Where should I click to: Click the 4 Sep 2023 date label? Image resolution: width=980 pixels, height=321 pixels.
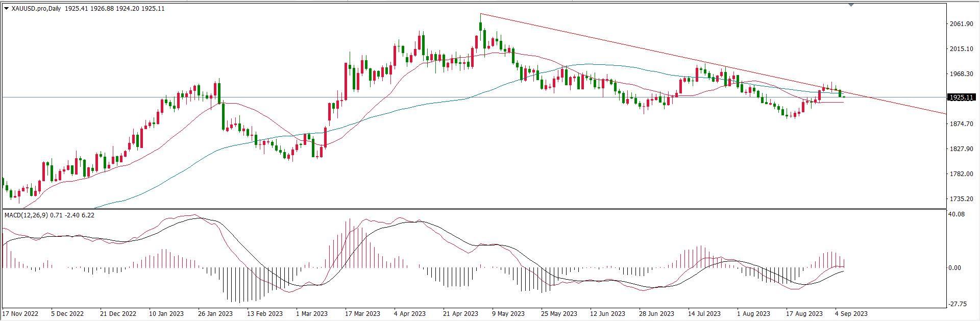pyautogui.click(x=851, y=313)
